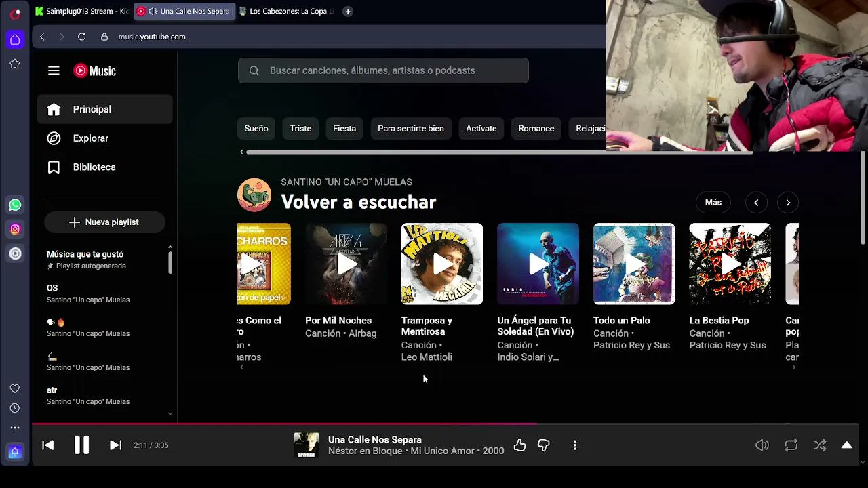This screenshot has width=868, height=488.
Task: Play the Todo un Palo thumbnail
Action: coord(634,264)
